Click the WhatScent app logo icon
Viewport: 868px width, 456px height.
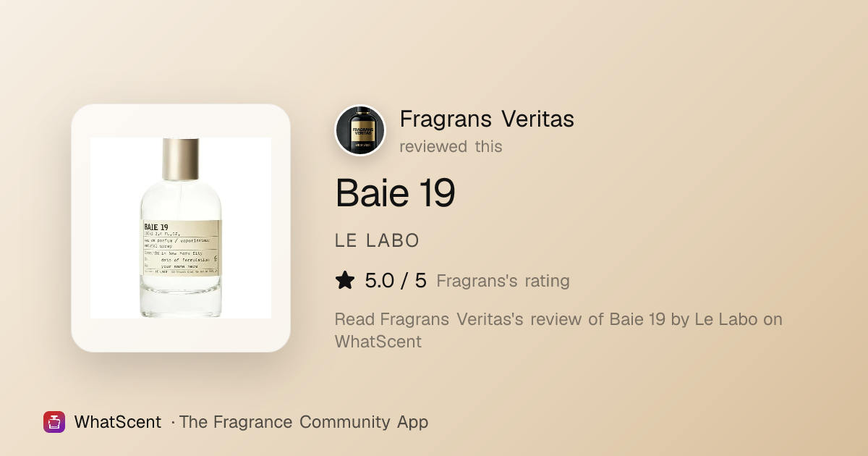pyautogui.click(x=54, y=422)
